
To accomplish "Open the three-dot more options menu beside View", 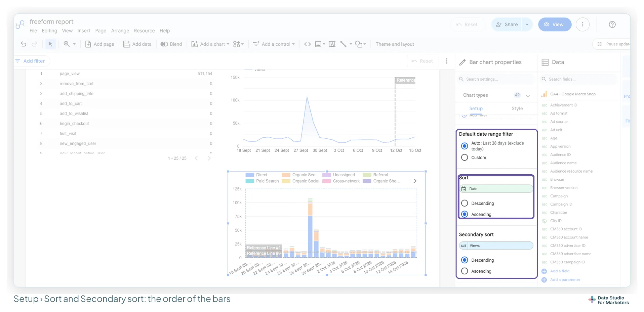I will [582, 25].
